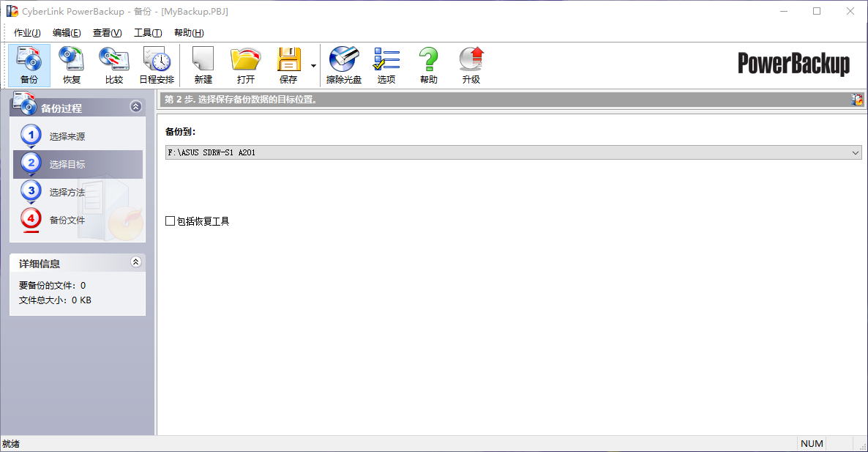Click 要备份的文件: 0 text
The height and width of the screenshot is (452, 868).
pyautogui.click(x=52, y=285)
